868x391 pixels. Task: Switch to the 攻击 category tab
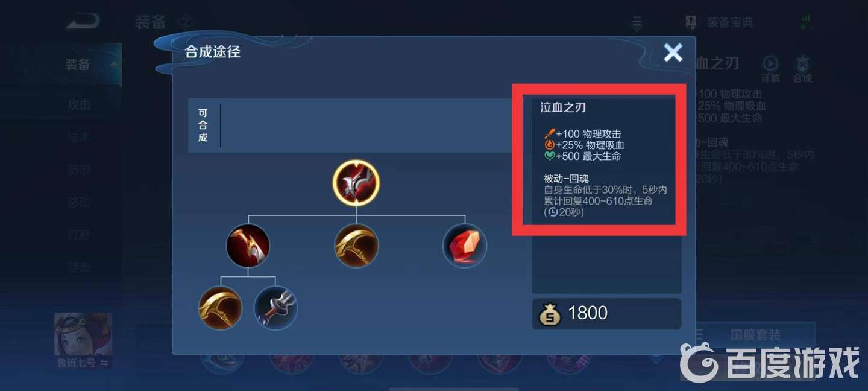point(79,105)
